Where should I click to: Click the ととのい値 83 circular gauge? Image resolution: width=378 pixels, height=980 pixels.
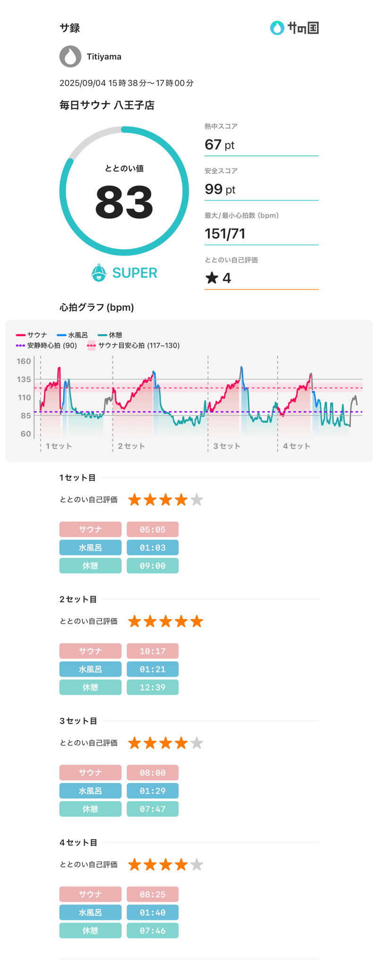point(124,191)
